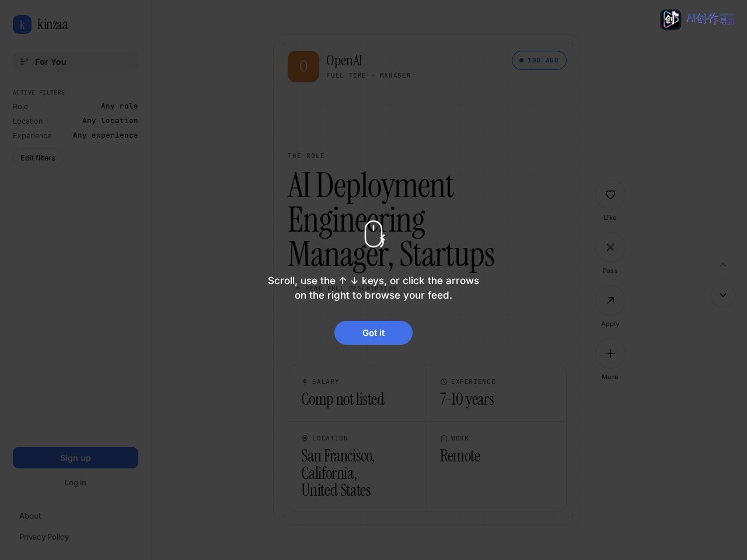Screen dimensions: 747x560
Task: Visit the About page link
Action: coord(30,516)
